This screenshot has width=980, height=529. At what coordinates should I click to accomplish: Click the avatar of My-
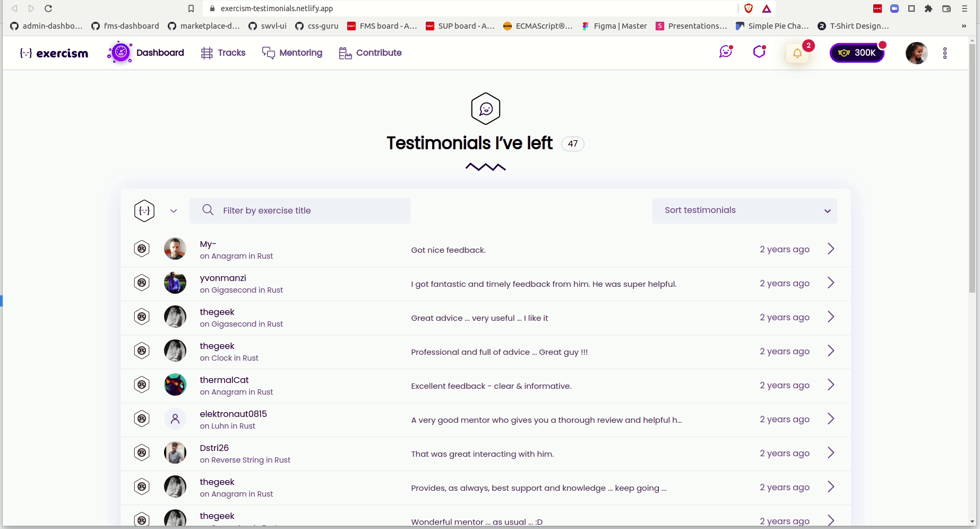175,249
